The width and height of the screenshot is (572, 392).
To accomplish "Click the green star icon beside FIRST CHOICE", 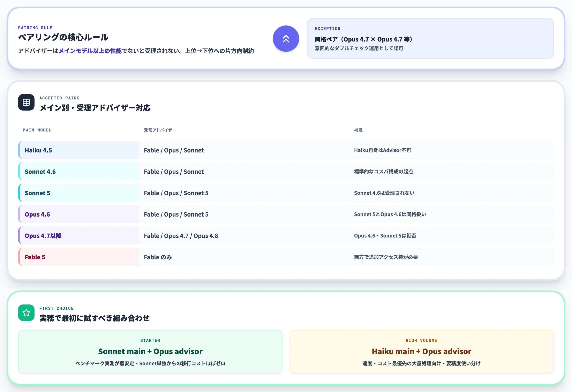I will click(x=26, y=313).
